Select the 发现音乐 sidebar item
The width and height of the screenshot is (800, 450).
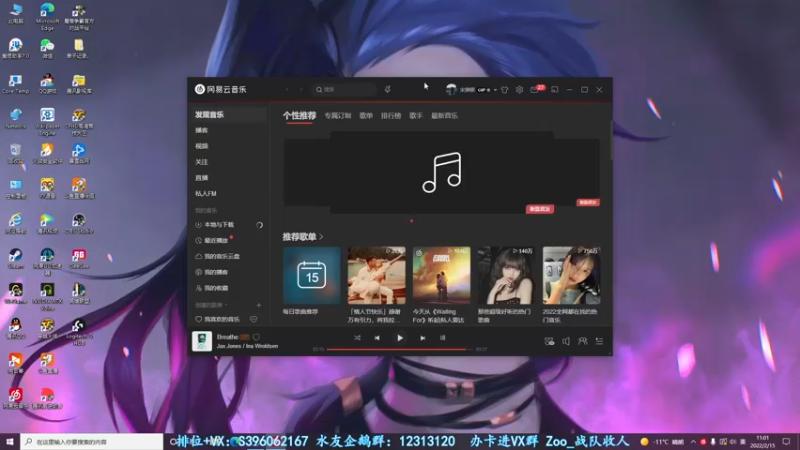coord(227,115)
